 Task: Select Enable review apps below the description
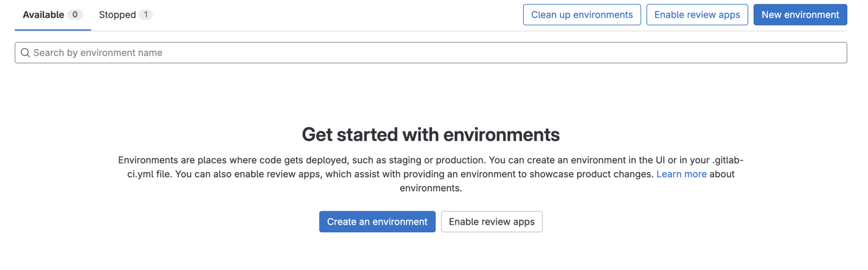point(491,222)
